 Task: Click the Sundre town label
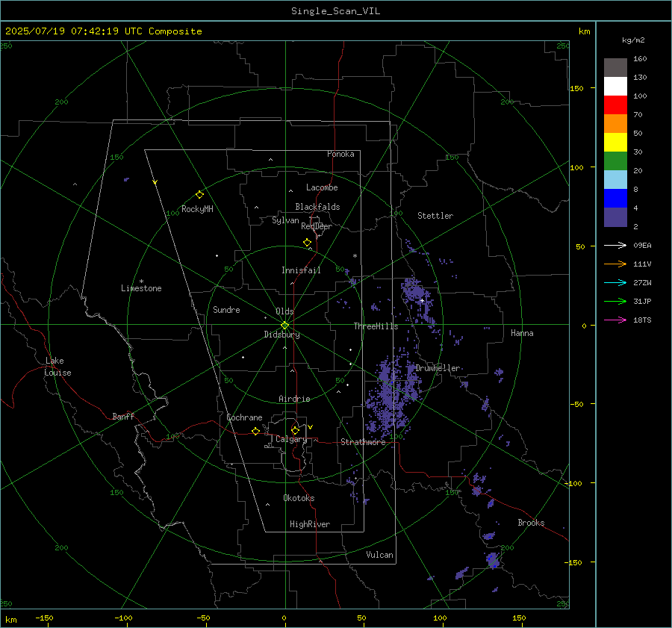click(226, 309)
